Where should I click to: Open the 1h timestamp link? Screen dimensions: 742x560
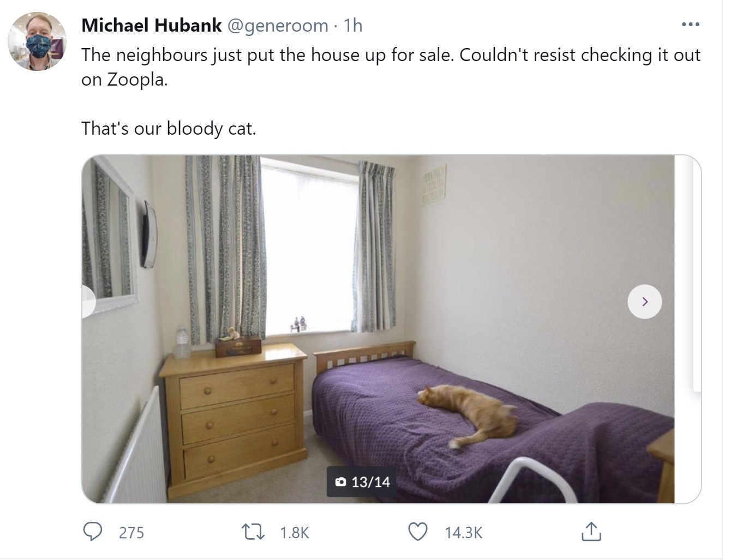coord(353,25)
